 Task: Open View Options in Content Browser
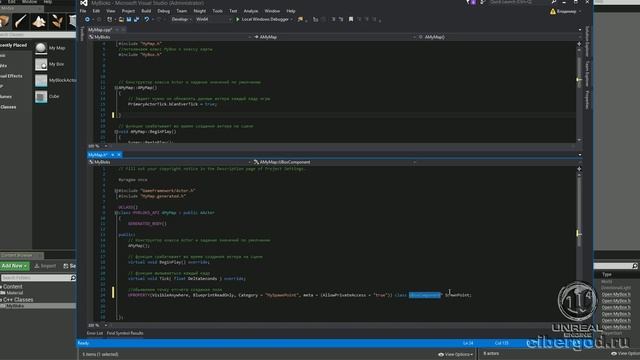click(456, 354)
